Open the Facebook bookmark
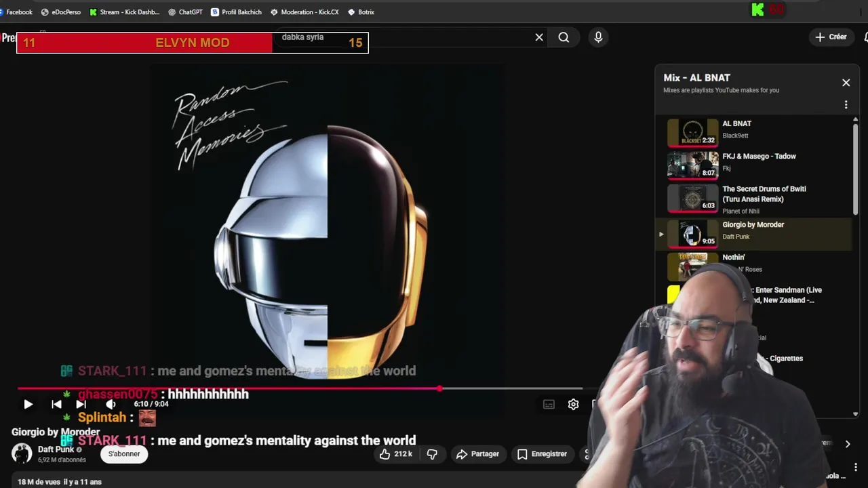Screen dimensions: 868x488 point(16,12)
